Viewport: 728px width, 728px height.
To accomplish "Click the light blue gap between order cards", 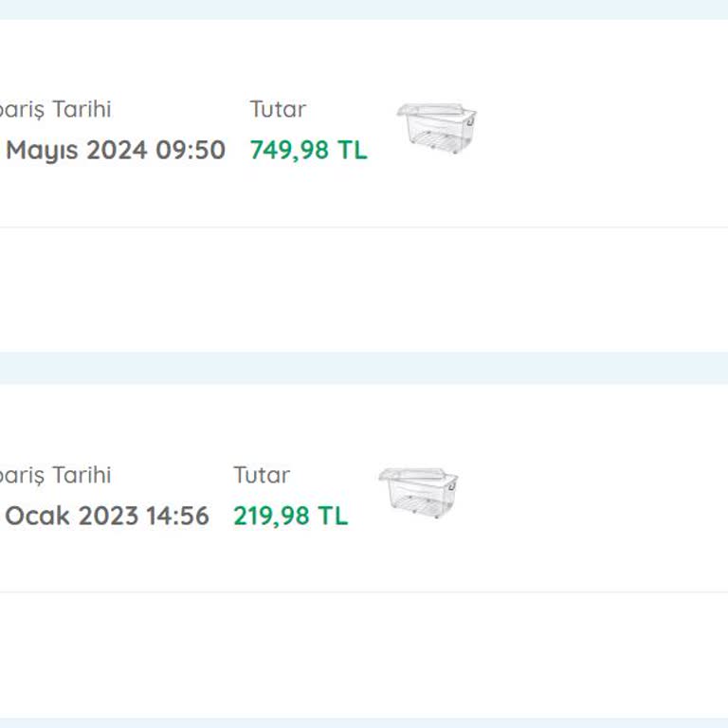I will pos(364,368).
